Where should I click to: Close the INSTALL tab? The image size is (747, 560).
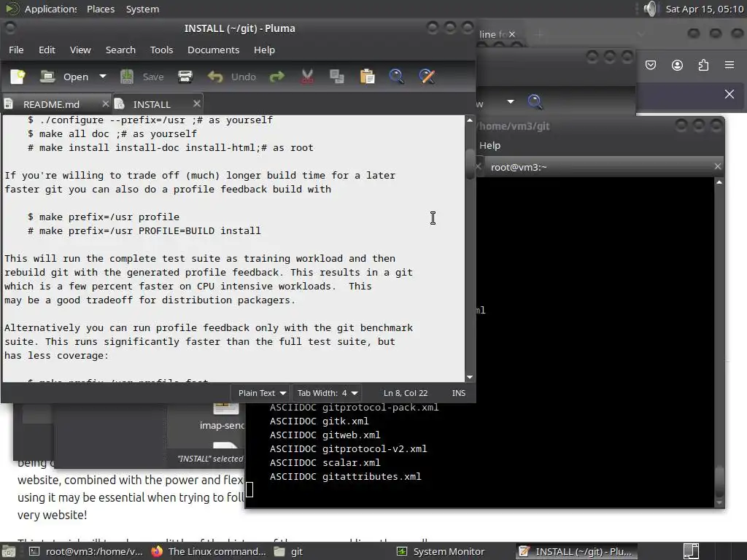pyautogui.click(x=197, y=104)
